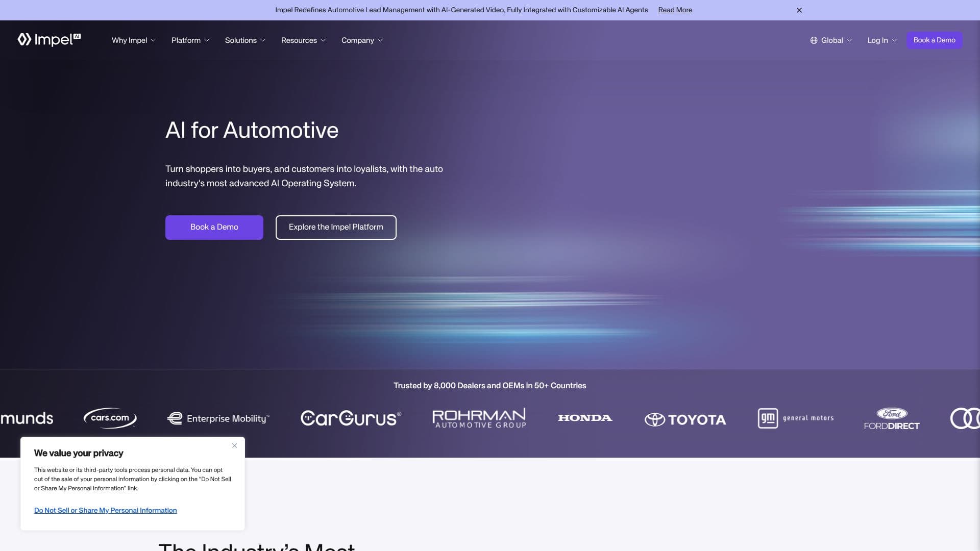Click We value your privacy heading
This screenshot has height=551, width=980.
tap(79, 453)
